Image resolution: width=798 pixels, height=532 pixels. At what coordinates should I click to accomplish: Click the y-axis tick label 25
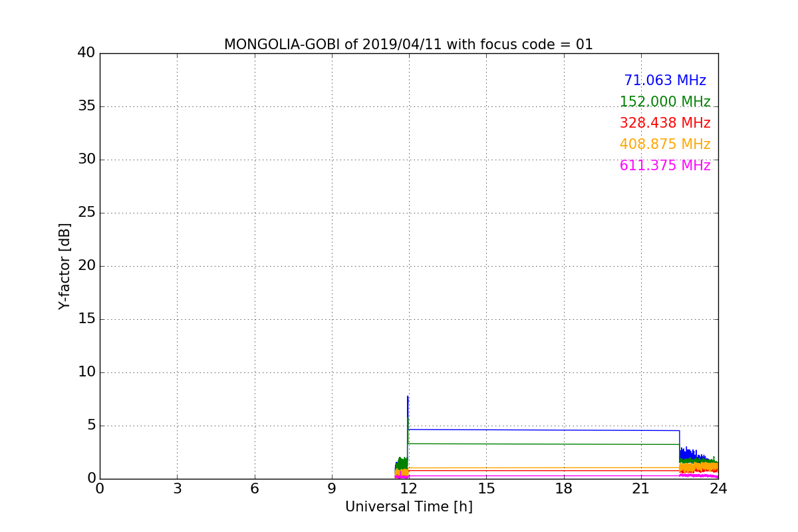86,213
